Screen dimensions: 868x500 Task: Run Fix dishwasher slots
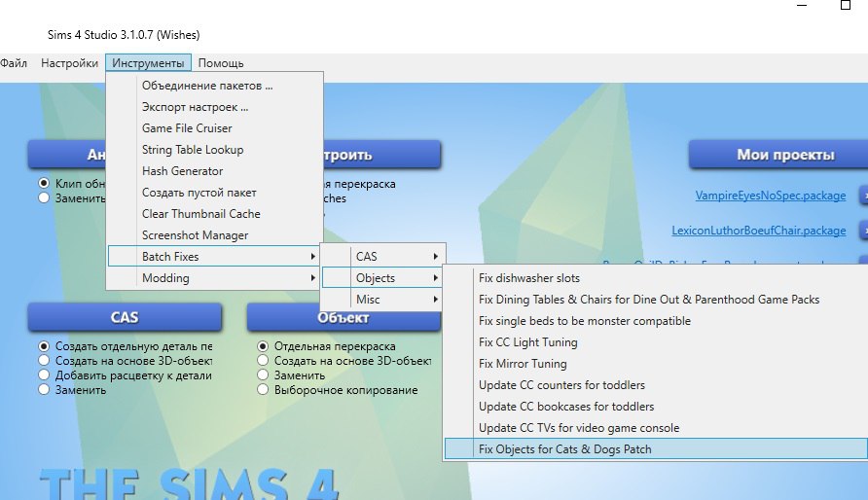click(656, 277)
